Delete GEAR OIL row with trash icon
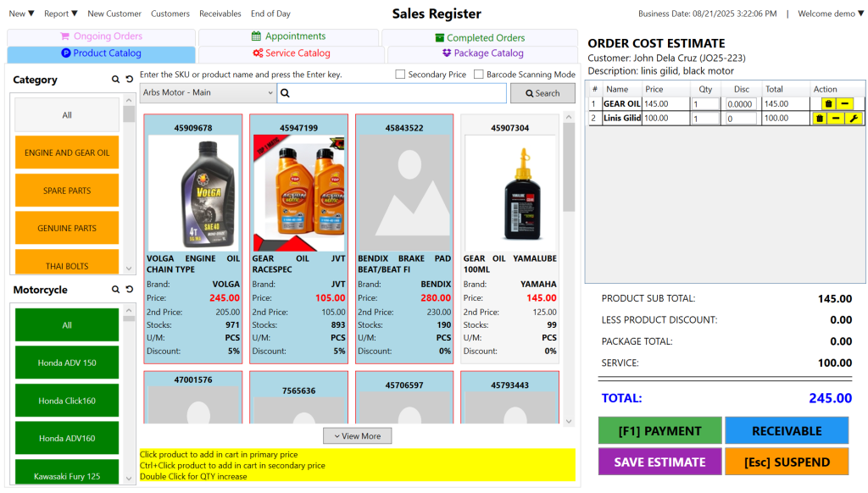 click(829, 103)
